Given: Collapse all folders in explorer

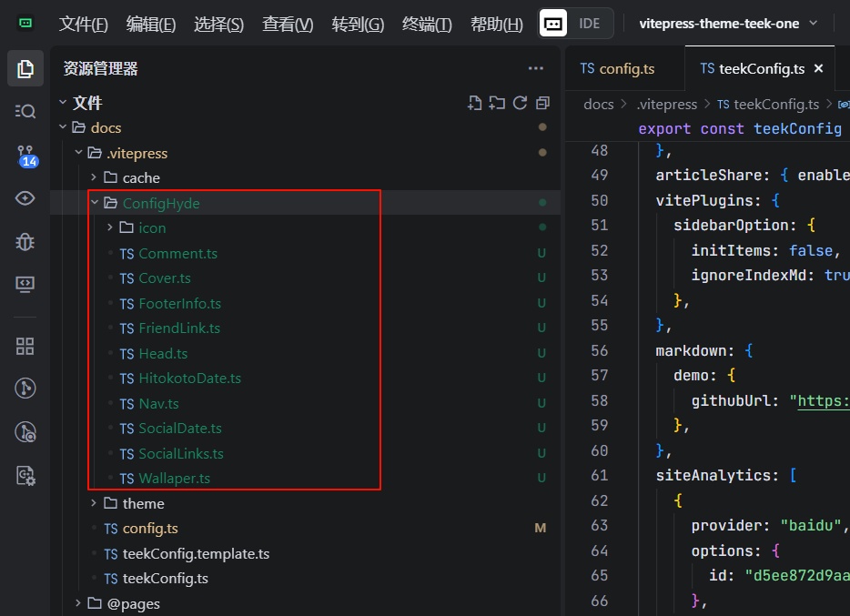Looking at the screenshot, I should 543,103.
